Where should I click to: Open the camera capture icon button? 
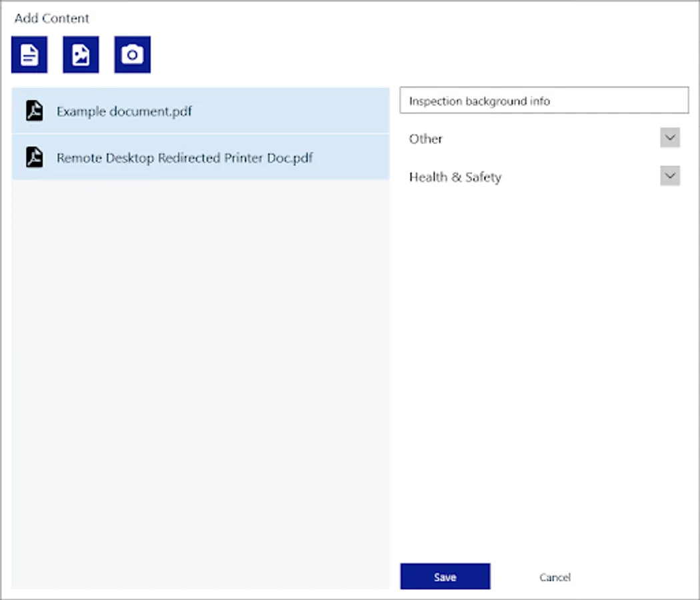click(133, 55)
